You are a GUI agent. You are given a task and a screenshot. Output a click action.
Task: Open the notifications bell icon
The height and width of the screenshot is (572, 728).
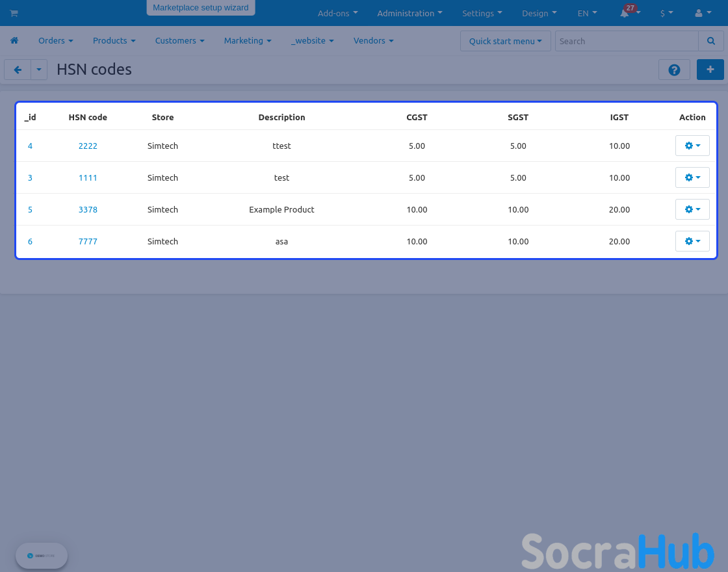[625, 14]
